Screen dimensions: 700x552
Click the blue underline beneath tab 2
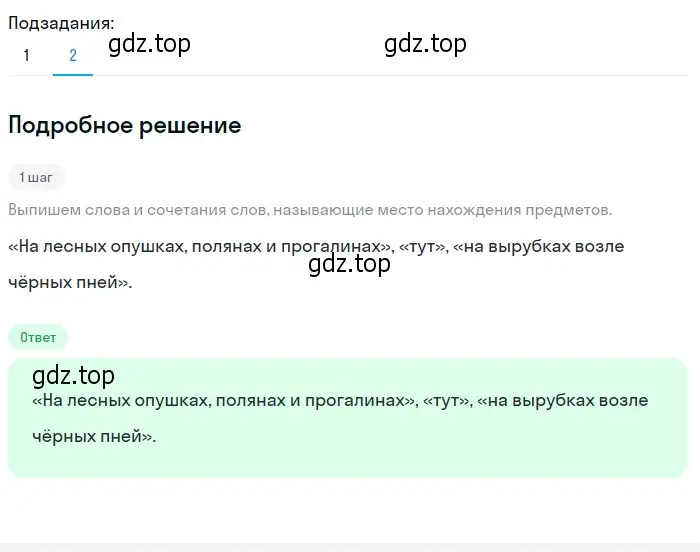click(73, 75)
